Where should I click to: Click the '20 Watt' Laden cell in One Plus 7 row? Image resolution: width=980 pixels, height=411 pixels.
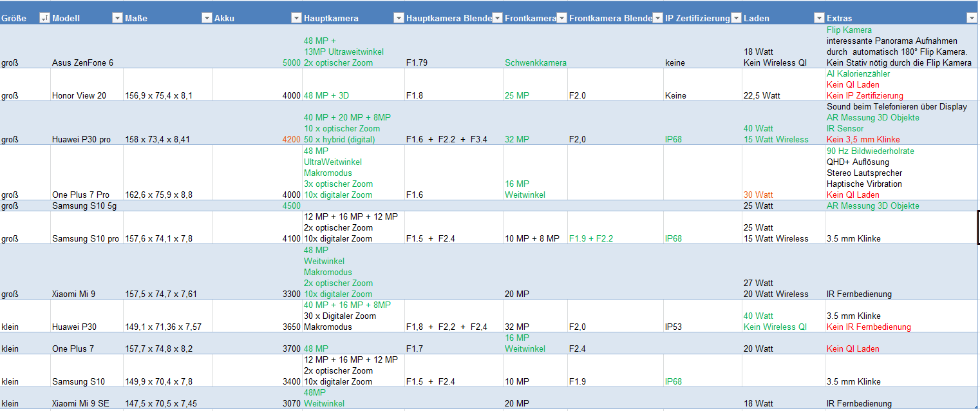[783, 343]
